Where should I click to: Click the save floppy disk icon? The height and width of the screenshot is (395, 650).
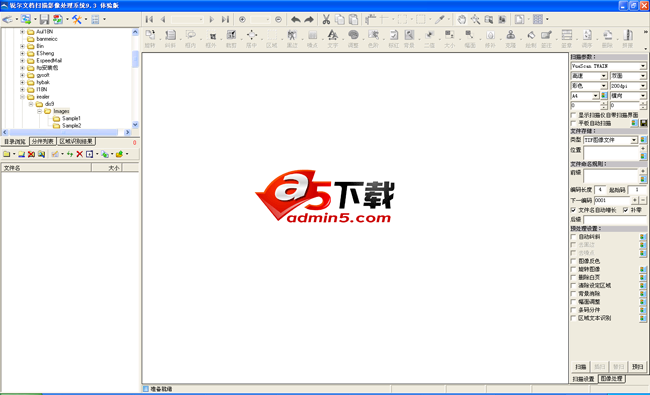tap(44, 19)
